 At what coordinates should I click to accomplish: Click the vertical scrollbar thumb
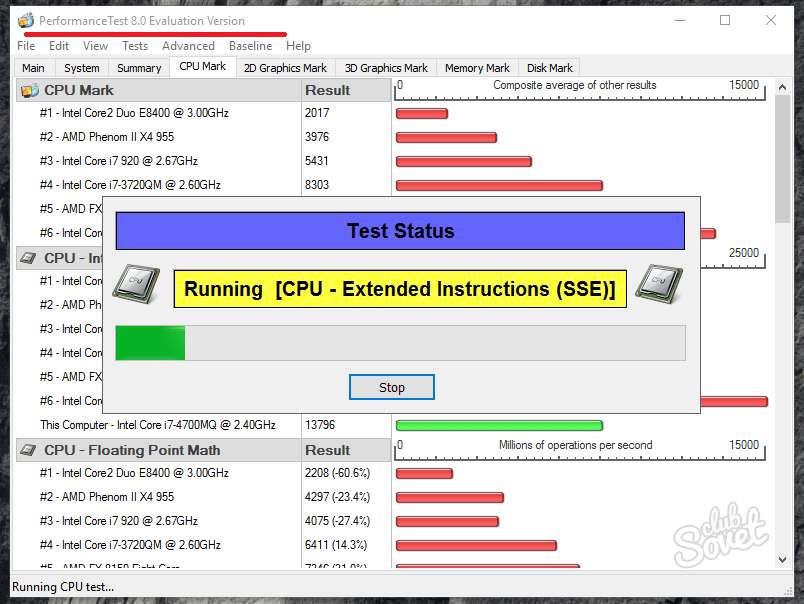(x=782, y=159)
